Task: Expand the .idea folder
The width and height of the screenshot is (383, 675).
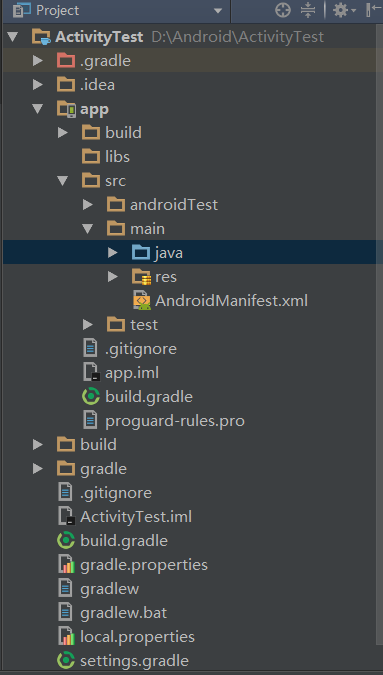Action: tap(38, 85)
